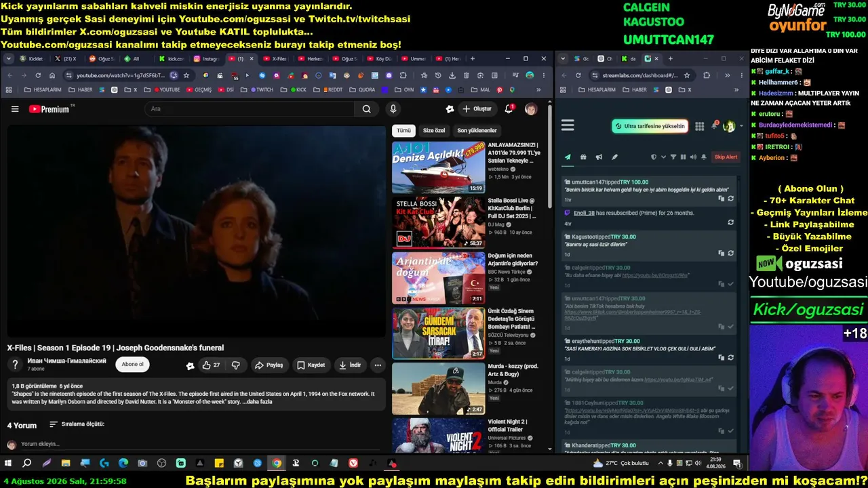The width and height of the screenshot is (868, 488).
Task: Click the YouTube search field
Action: (250, 109)
